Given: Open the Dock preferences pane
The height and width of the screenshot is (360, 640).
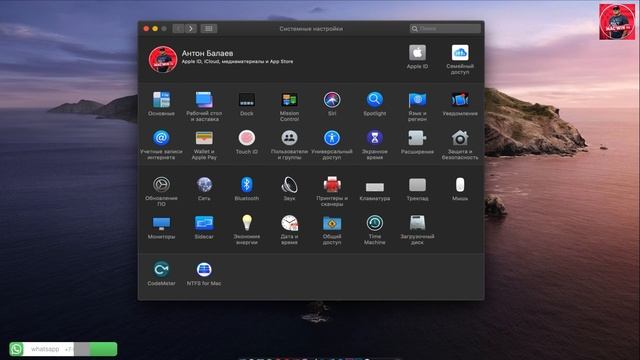Looking at the screenshot, I should pos(247,100).
